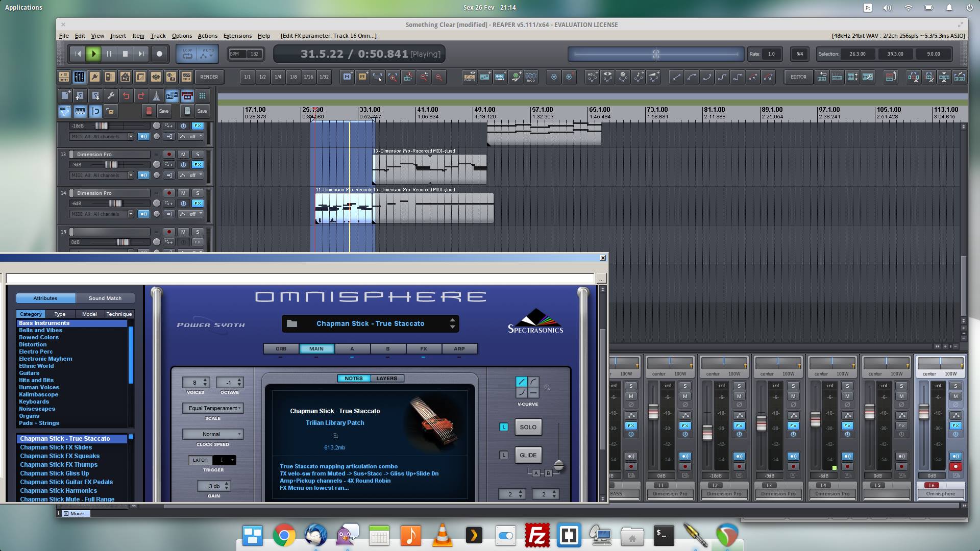Solo track 14 Dimension Pro in track panel
Screen dimensions: 980x551
tap(198, 193)
